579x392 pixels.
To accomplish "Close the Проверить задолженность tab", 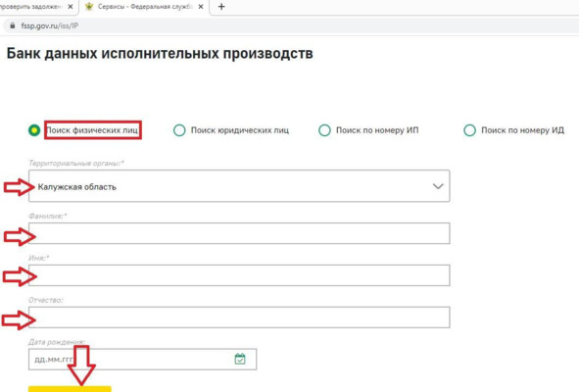I will tap(71, 7).
